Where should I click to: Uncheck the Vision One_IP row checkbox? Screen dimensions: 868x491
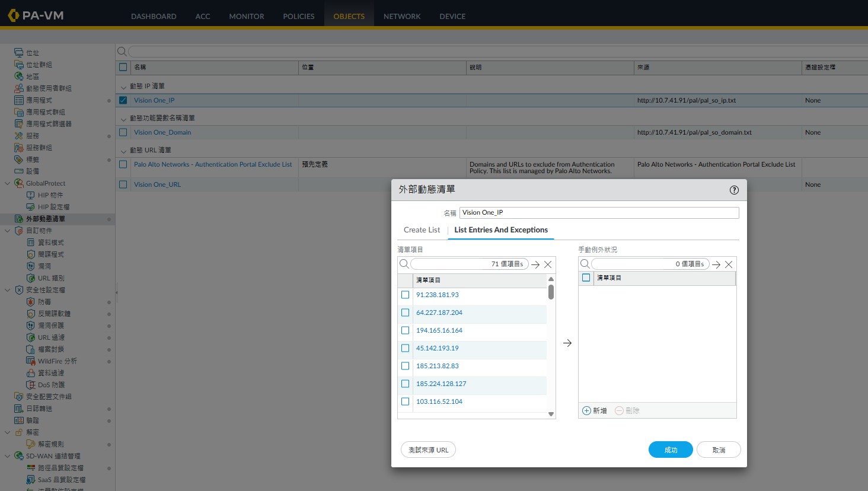click(123, 100)
